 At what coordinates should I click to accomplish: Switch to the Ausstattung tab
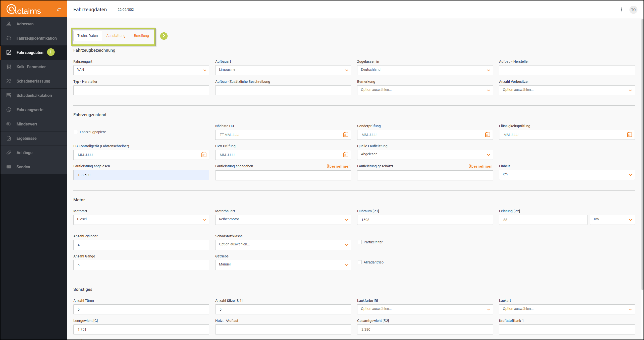point(116,36)
